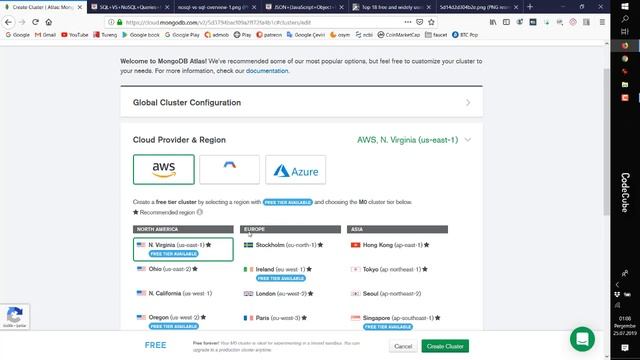The width and height of the screenshot is (640, 360).
Task: Click the Pocket save icon
Action: (420, 22)
